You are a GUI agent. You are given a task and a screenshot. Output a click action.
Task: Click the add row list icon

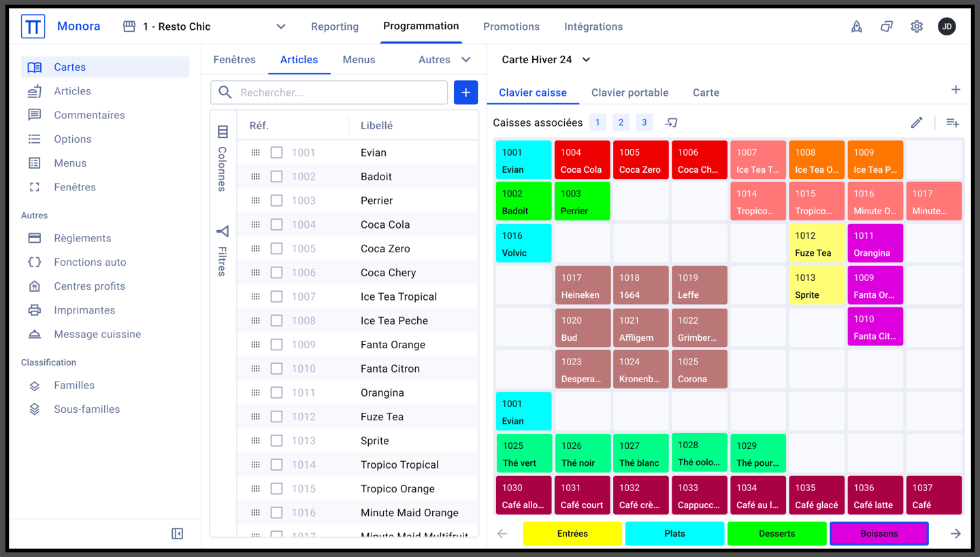click(953, 123)
